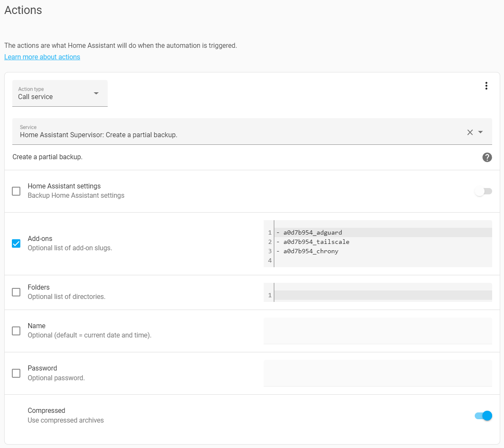Check the Password checkbox
Viewport: 504px width, 448px height.
16,373
